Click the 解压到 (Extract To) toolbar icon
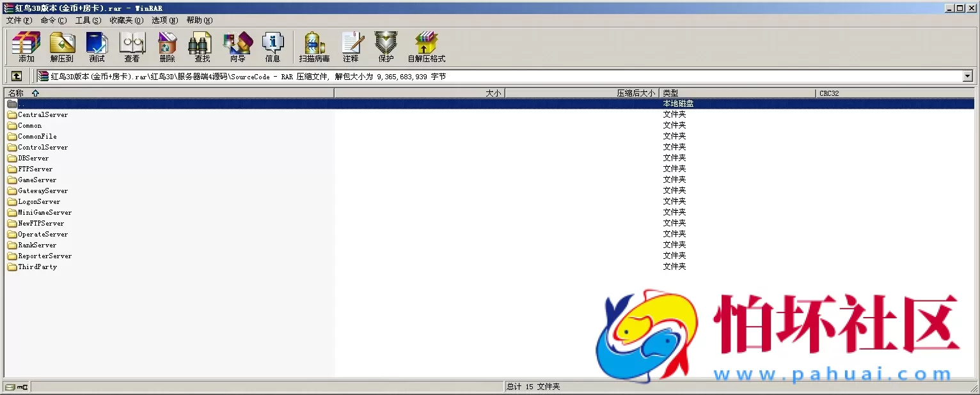The image size is (980, 395). [62, 47]
